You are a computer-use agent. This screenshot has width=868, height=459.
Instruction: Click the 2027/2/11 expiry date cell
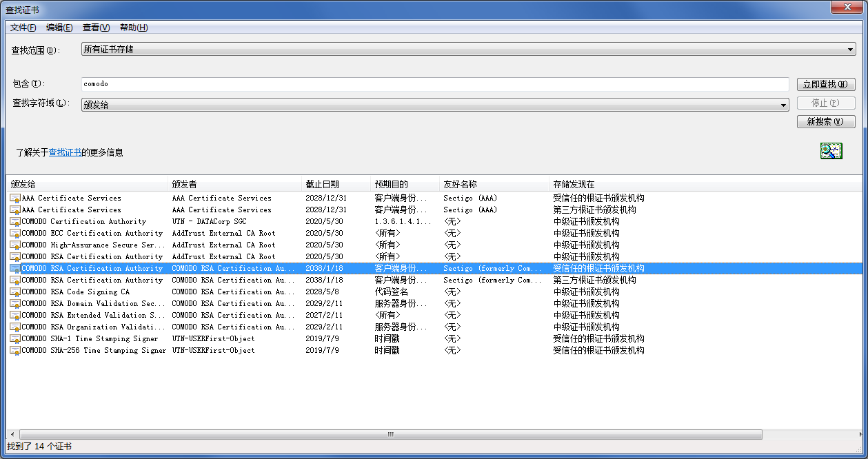pos(324,316)
